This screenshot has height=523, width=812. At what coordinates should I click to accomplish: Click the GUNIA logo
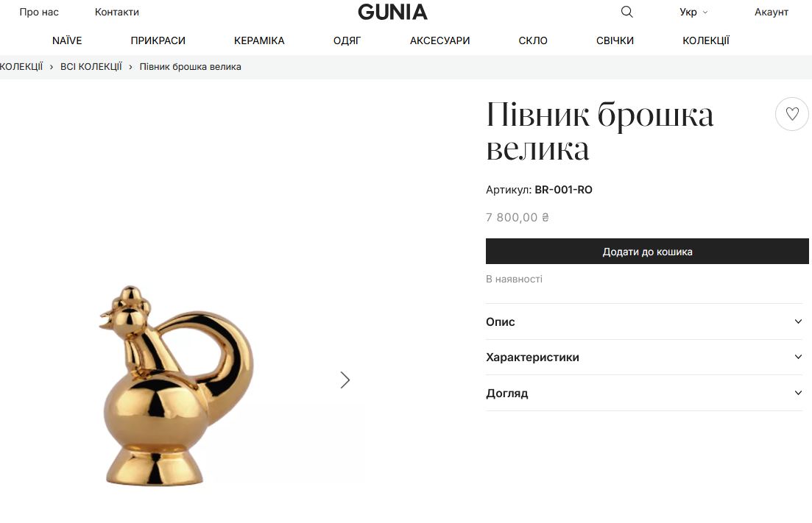392,12
